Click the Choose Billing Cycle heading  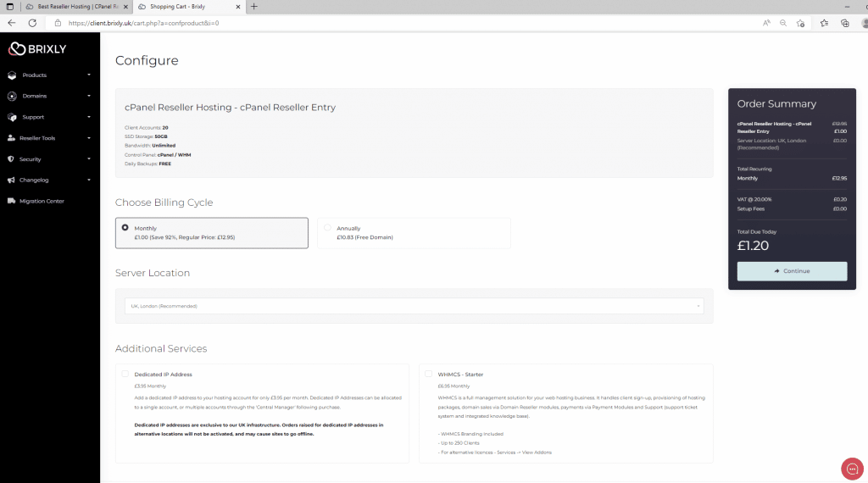[x=164, y=203]
